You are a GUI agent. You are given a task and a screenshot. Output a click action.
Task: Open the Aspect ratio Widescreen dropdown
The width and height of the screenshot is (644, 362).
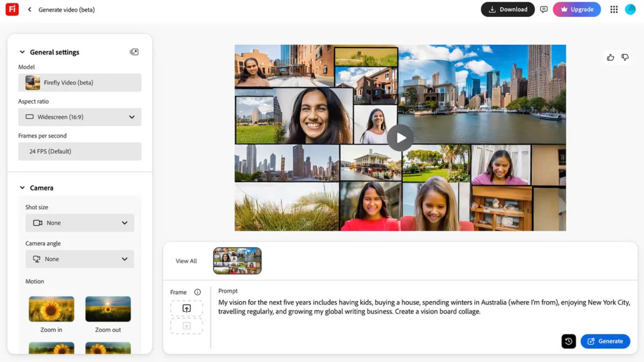click(80, 117)
